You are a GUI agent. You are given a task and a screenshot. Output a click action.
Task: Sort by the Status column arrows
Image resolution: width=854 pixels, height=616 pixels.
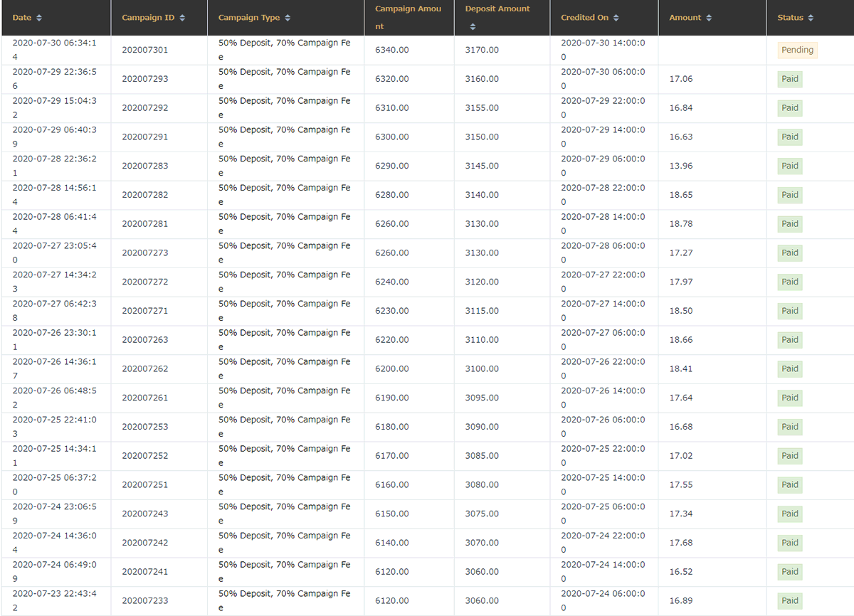coord(811,18)
